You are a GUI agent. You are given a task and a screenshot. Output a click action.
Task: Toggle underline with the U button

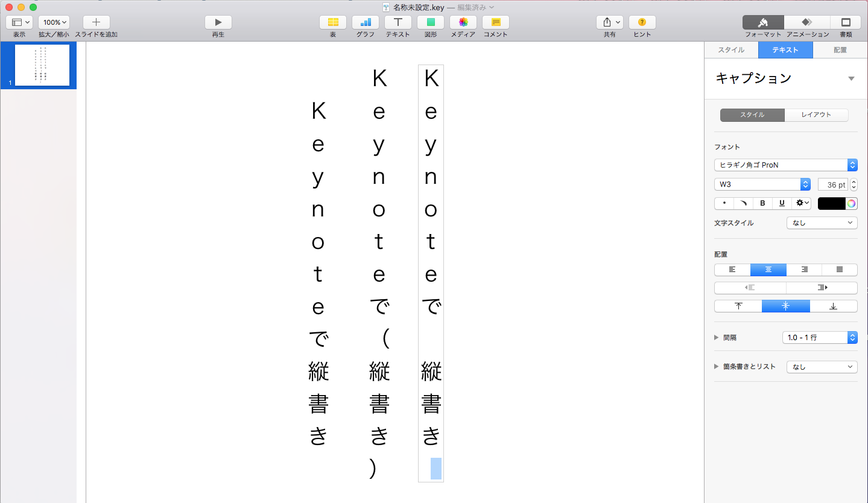[782, 203]
